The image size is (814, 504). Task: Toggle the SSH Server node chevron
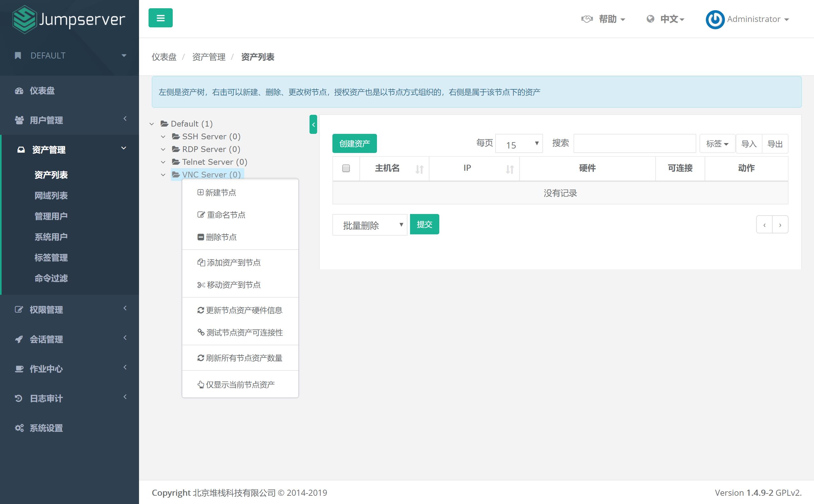click(163, 137)
